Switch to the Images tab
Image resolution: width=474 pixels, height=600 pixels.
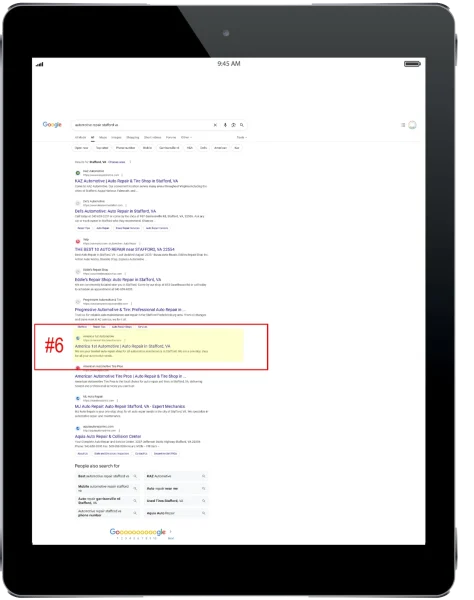(116, 137)
